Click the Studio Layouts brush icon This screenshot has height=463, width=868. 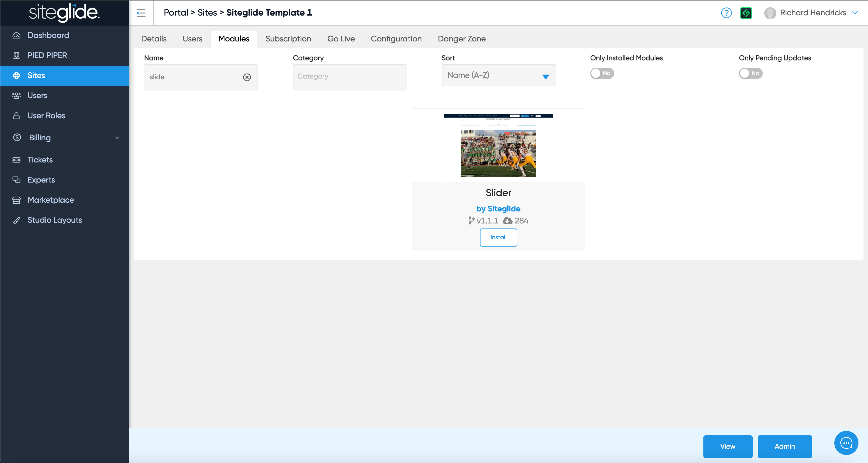coord(17,220)
